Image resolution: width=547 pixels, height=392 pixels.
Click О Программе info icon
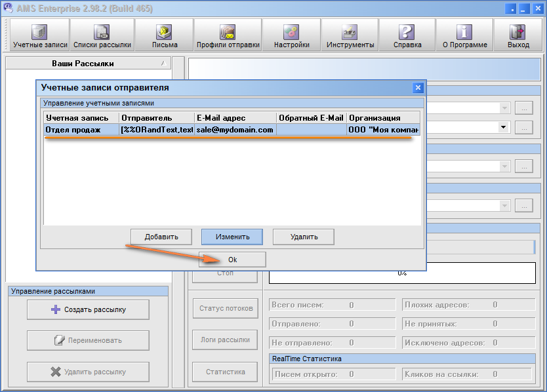coord(464,35)
